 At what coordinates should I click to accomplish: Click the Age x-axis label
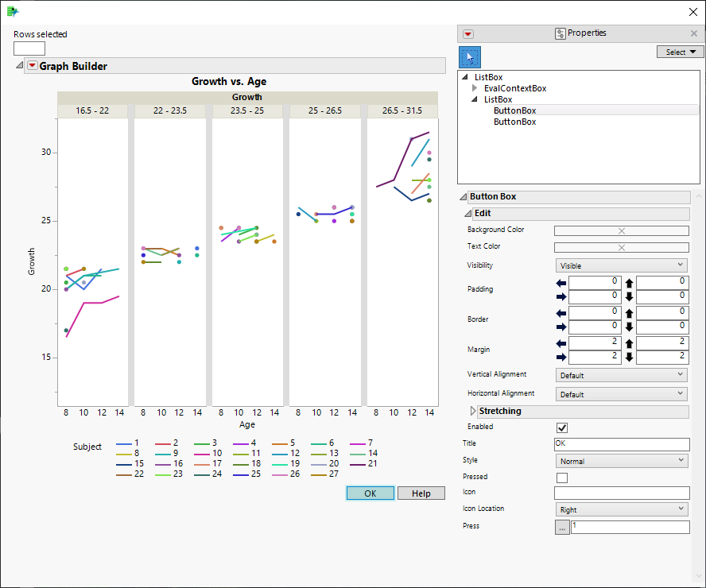pos(247,424)
